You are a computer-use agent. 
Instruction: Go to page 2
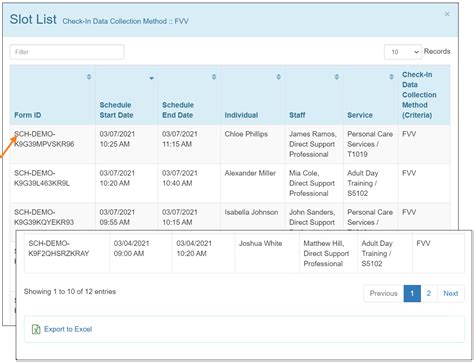[429, 293]
